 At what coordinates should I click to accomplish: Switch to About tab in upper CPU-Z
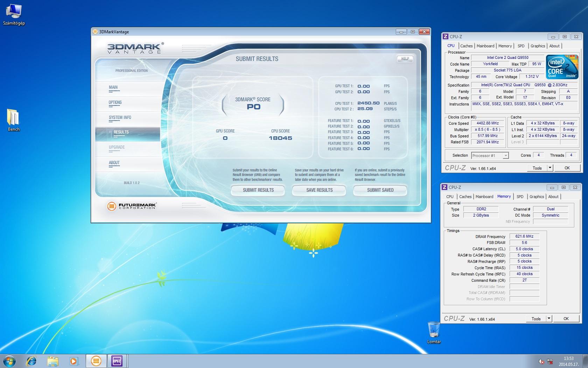[554, 46]
